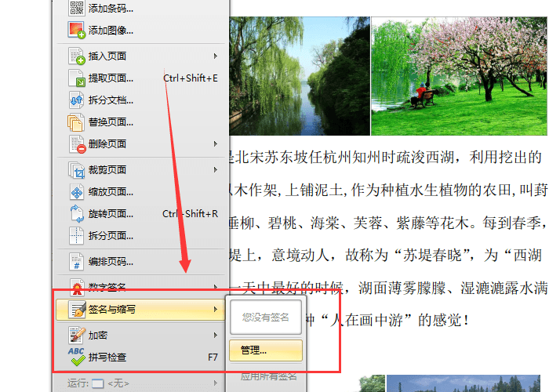Click the text "紫藤等花木" in the document
This screenshot has width=549, height=392.
pos(432,223)
